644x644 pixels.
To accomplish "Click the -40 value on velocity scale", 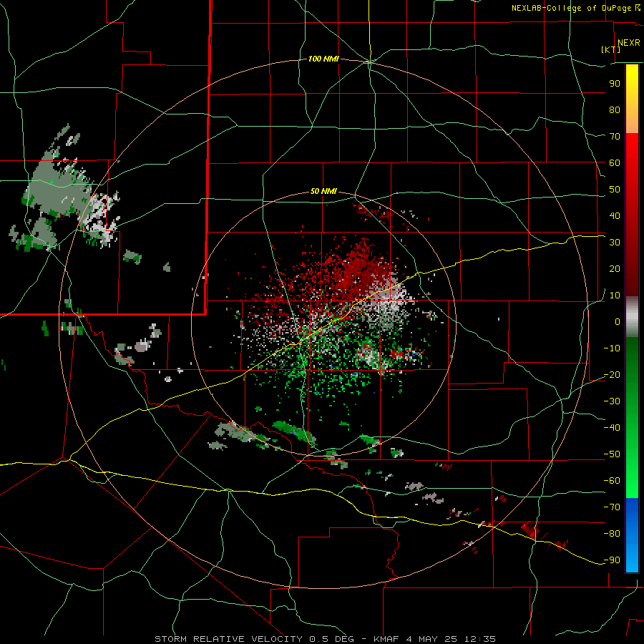I will point(612,428).
